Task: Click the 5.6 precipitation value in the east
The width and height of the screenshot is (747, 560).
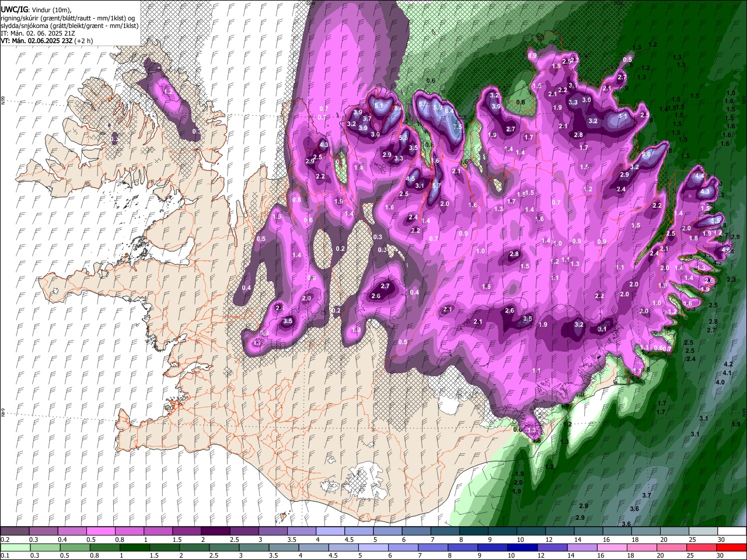Action: [x=646, y=154]
